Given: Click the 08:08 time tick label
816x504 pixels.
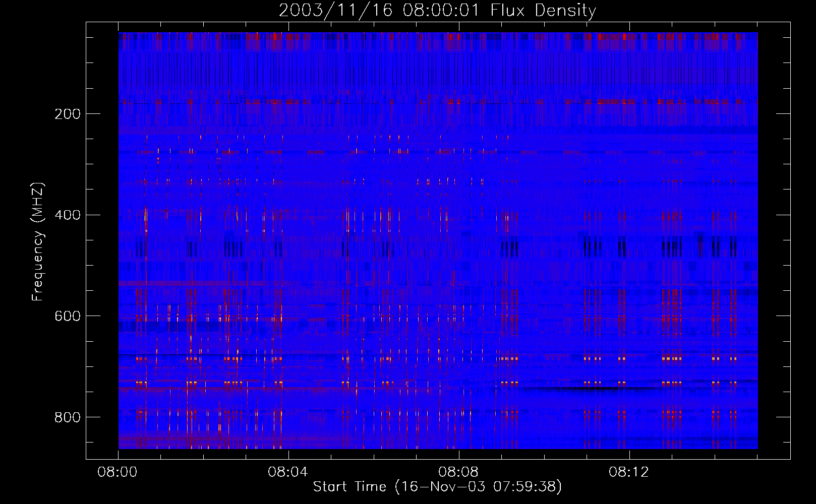Looking at the screenshot, I should (458, 472).
